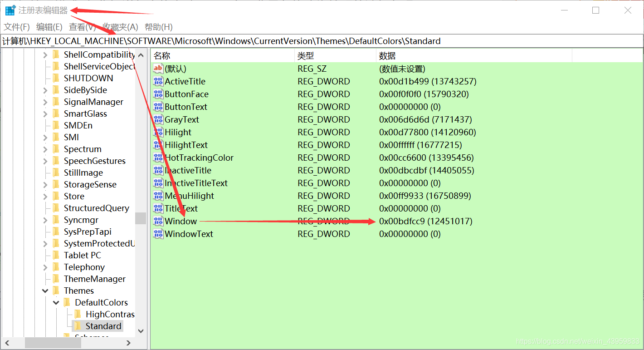Select the HotTrackingColor value name

point(199,158)
